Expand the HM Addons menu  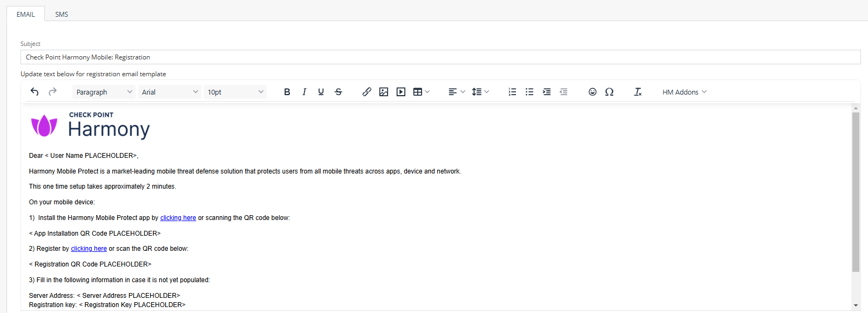(684, 92)
